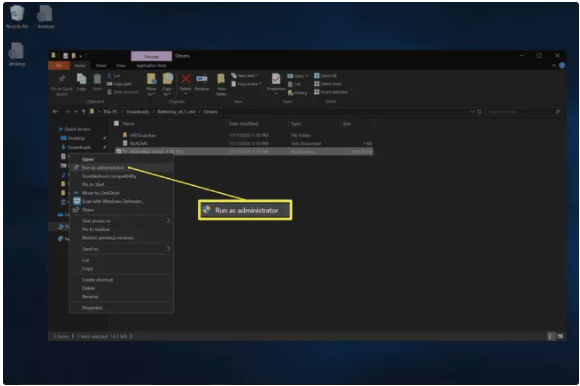
Task: Select Quick access in the navigation pane
Action: pyautogui.click(x=77, y=129)
